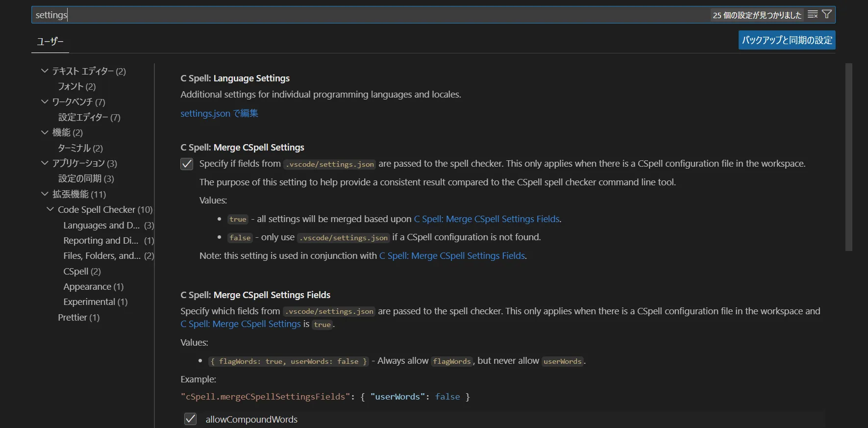Click the clear settings search input icon
The image size is (868, 428).
(x=812, y=15)
